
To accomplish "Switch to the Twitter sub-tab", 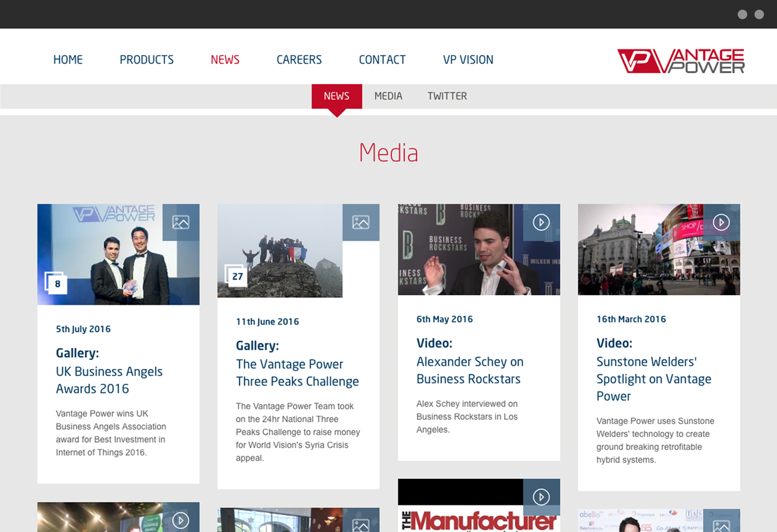I will point(447,96).
